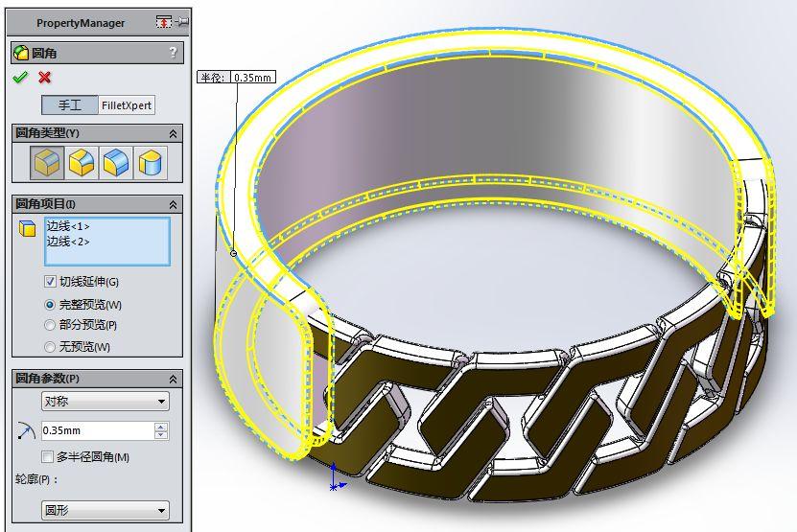Select the variable size fillet type
This screenshot has height=532, width=797.
click(x=82, y=163)
